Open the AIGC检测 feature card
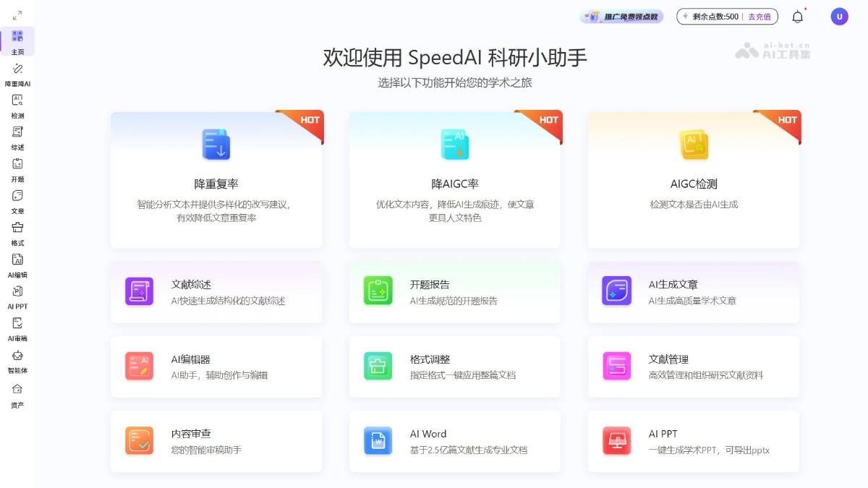 (x=693, y=179)
